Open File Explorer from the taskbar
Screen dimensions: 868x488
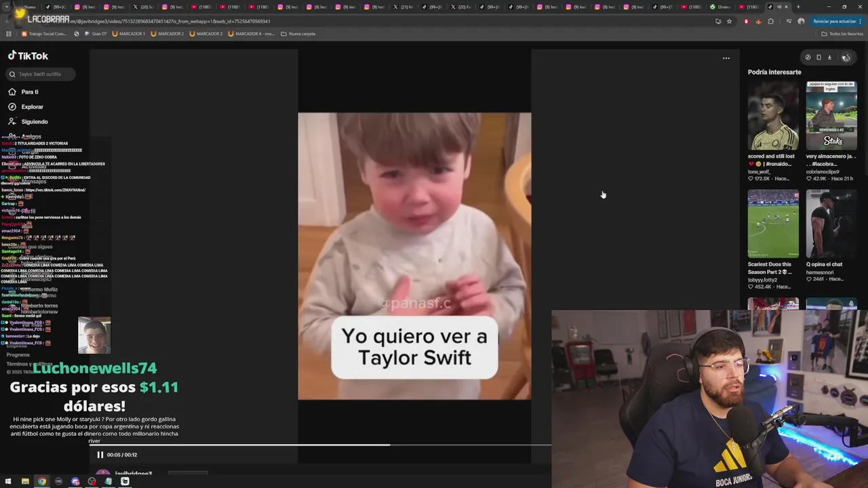click(25, 481)
